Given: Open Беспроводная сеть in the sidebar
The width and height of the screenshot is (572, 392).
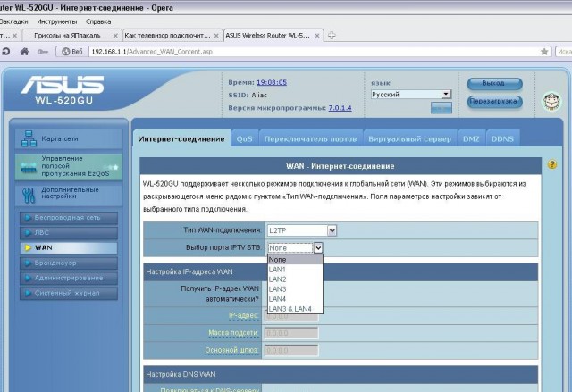Looking at the screenshot, I should pyautogui.click(x=69, y=218).
